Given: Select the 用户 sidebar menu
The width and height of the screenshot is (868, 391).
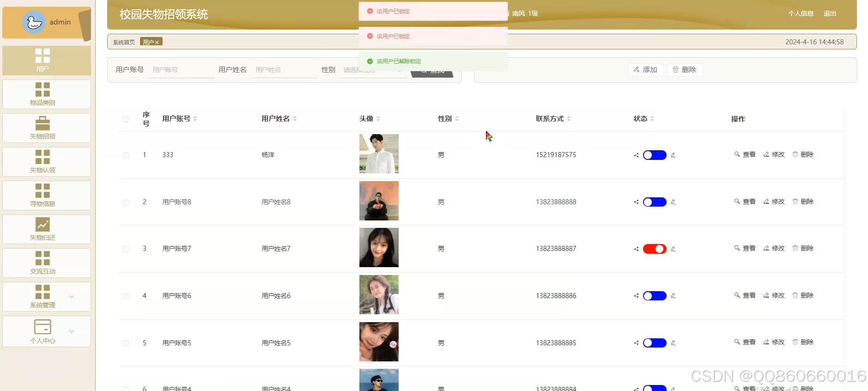Looking at the screenshot, I should point(47,61).
